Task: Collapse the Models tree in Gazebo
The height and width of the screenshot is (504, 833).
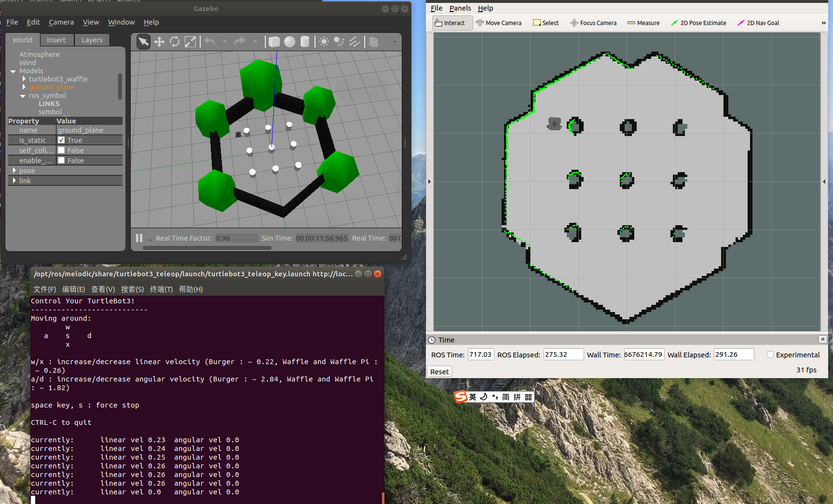Action: (x=13, y=71)
